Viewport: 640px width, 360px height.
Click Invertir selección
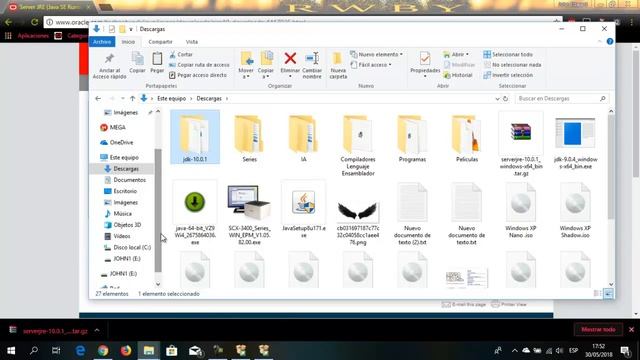[508, 75]
